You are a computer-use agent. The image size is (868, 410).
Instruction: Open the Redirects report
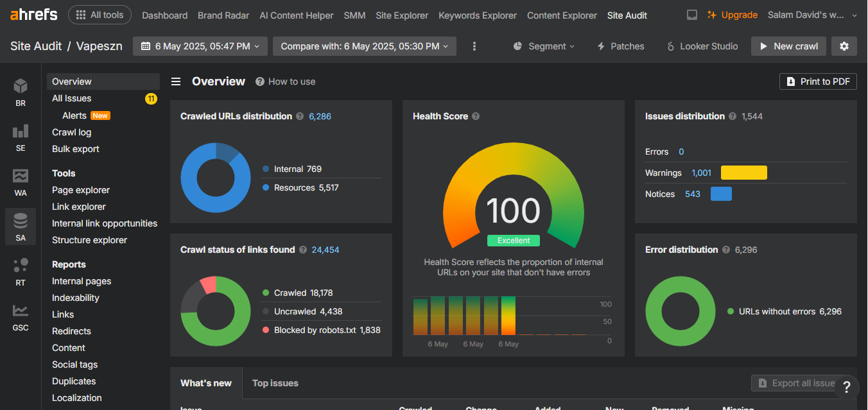pyautogui.click(x=71, y=331)
